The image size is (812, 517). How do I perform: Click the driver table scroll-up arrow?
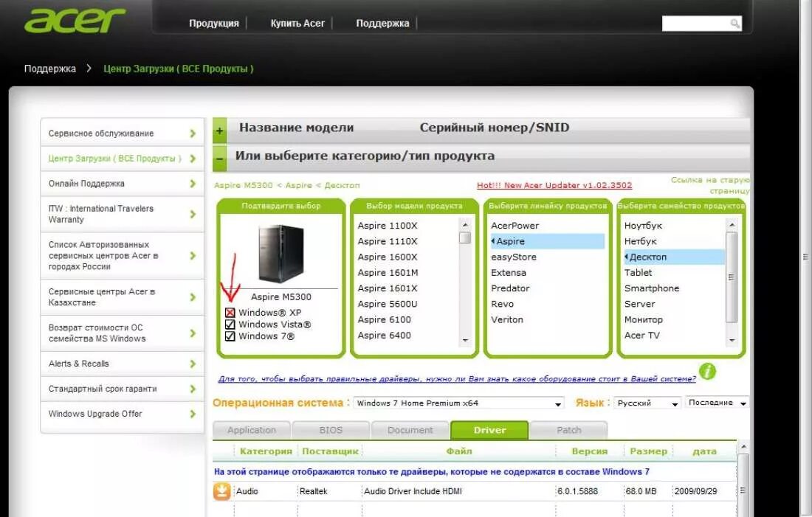click(743, 447)
